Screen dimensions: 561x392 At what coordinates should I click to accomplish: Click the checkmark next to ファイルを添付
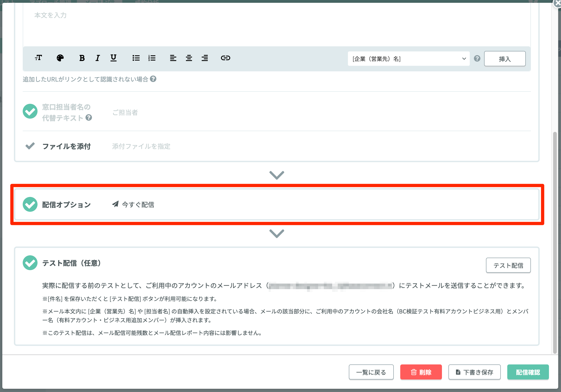30,146
